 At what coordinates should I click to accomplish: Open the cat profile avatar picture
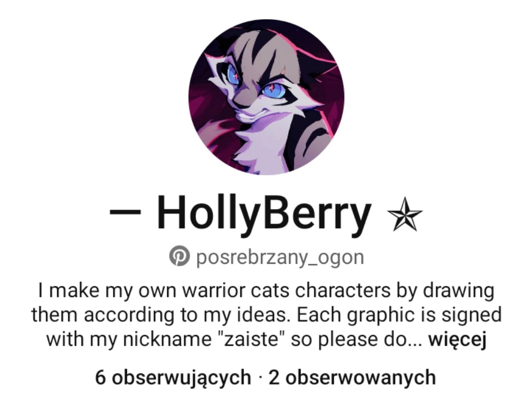267,97
